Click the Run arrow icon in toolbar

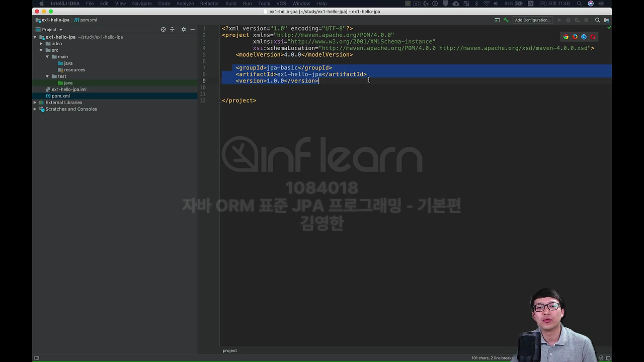559,20
